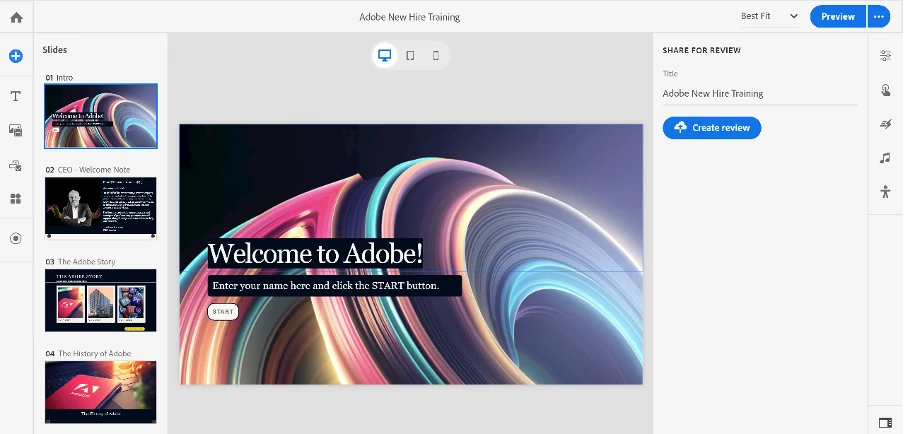Open the Accessibility person icon

(x=886, y=192)
